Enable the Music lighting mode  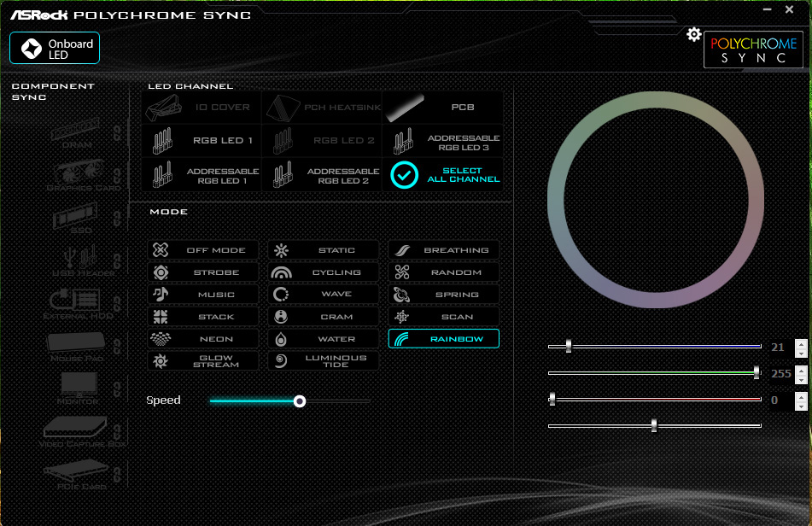tap(203, 295)
